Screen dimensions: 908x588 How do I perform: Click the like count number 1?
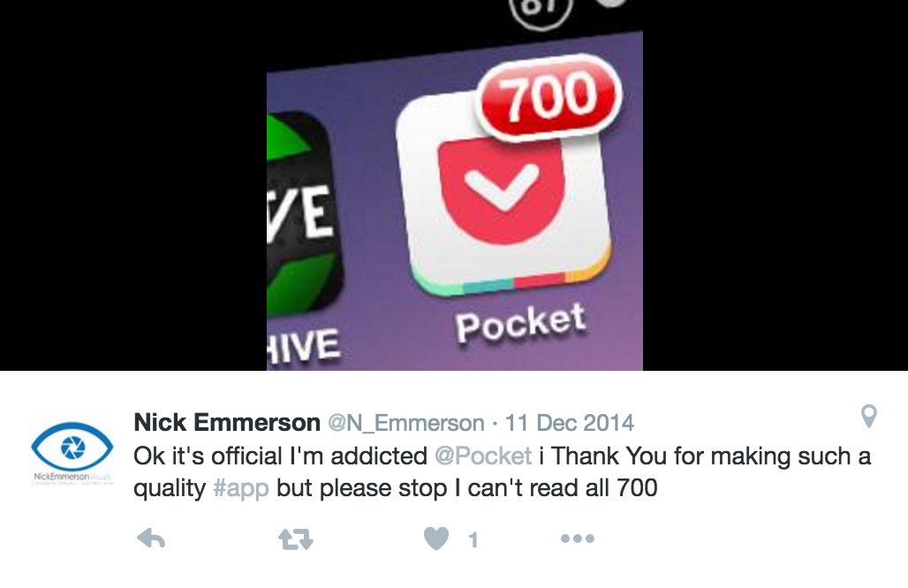[473, 540]
